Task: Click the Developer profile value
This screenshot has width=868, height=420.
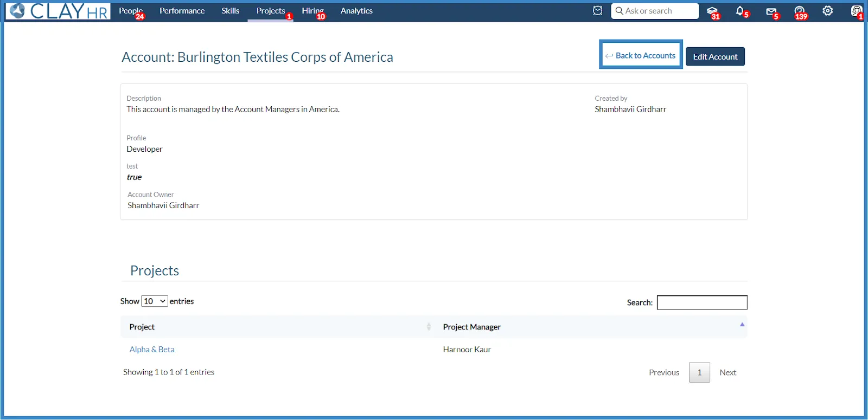Action: (144, 149)
